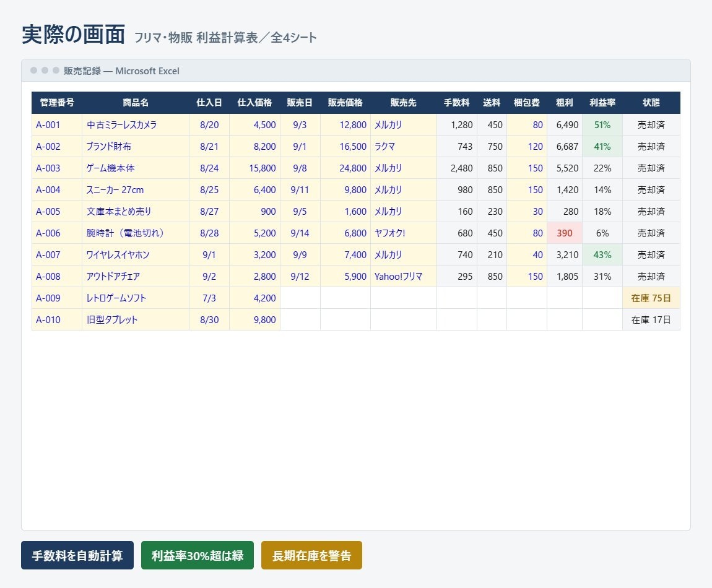Select the 1,805 gross profit cell
The width and height of the screenshot is (712, 588).
565,276
